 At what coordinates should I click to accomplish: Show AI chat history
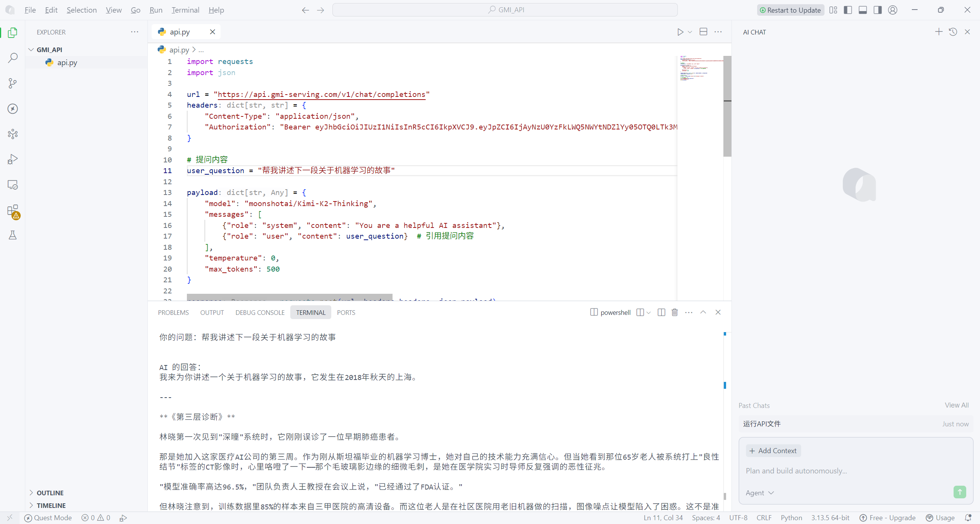click(953, 32)
